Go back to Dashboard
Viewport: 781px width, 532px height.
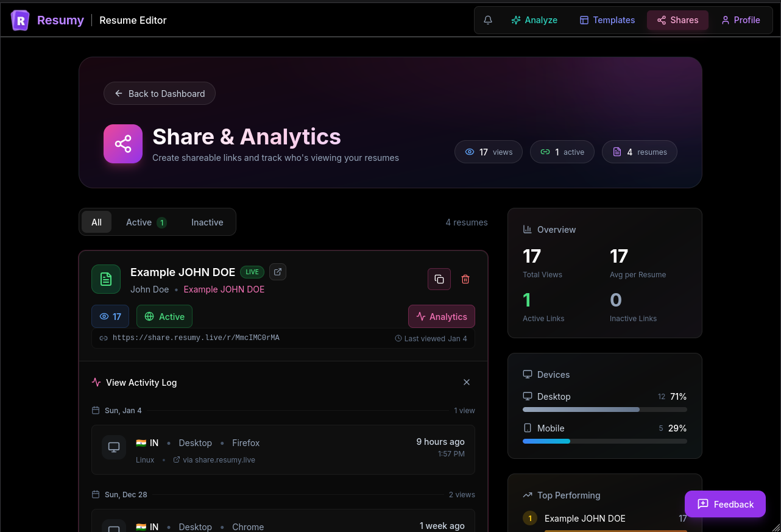[160, 93]
